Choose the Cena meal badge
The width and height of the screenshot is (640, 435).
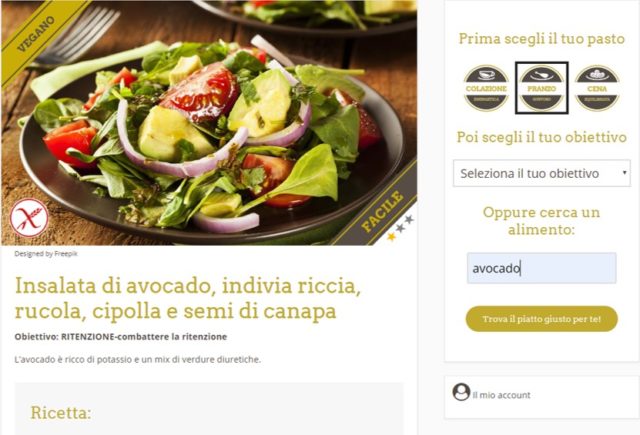coord(597,88)
